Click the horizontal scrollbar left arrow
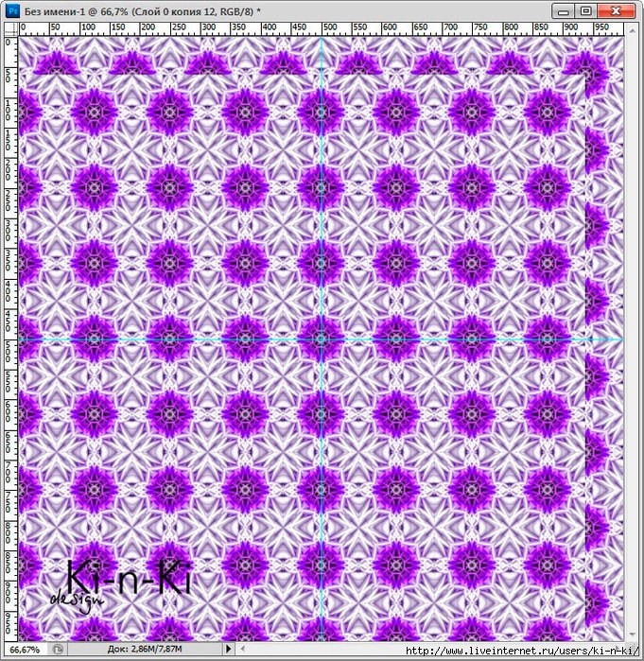This screenshot has height=661, width=644. [242, 649]
